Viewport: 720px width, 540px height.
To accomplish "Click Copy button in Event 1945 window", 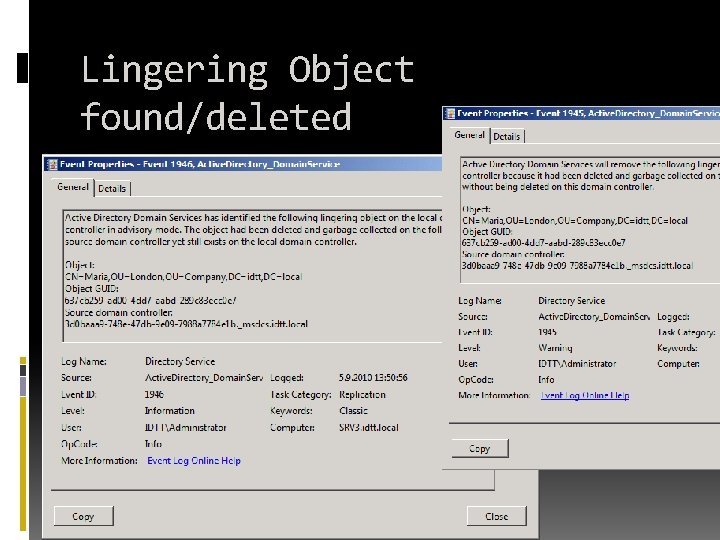I will pos(480,449).
